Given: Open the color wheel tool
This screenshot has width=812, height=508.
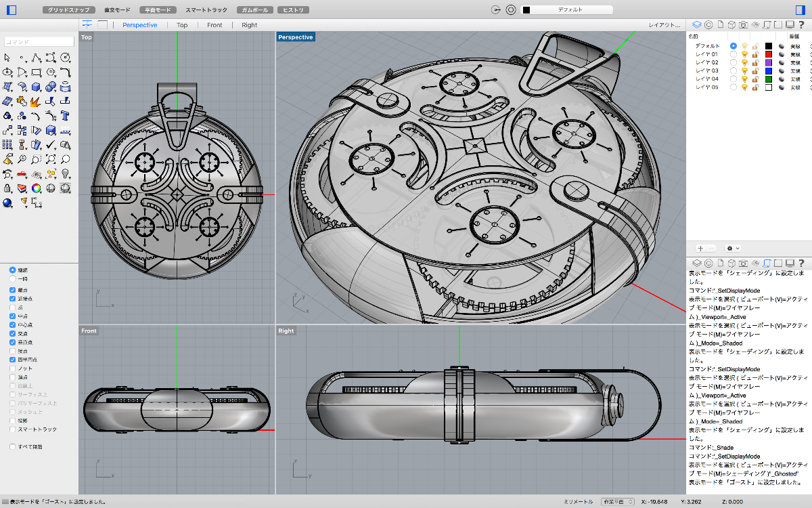Looking at the screenshot, I should (37, 188).
